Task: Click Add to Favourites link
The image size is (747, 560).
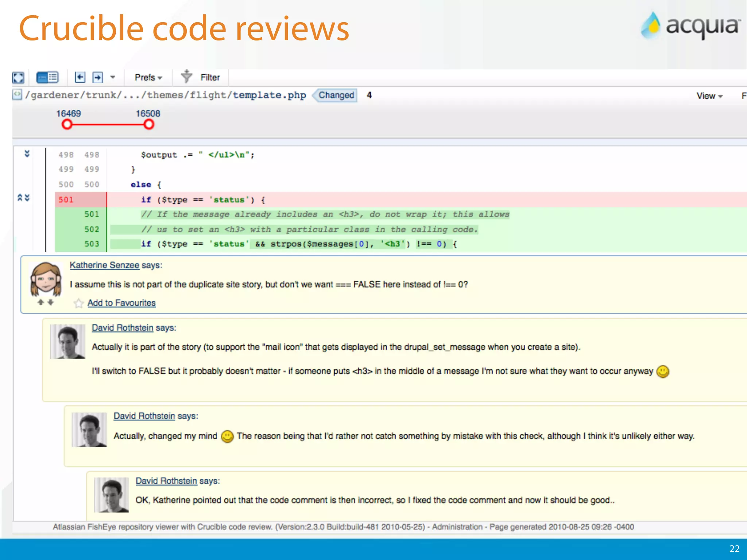Action: pyautogui.click(x=121, y=303)
